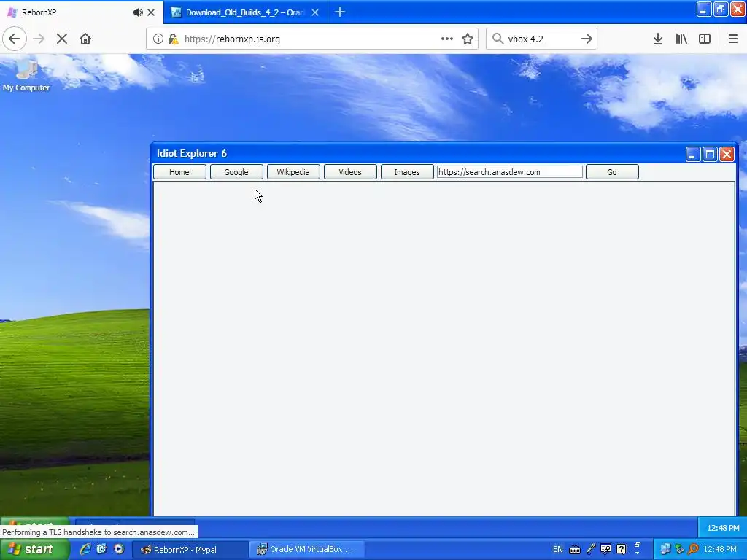Stop loading the page with the X button
The height and width of the screenshot is (560, 747).
pyautogui.click(x=62, y=39)
